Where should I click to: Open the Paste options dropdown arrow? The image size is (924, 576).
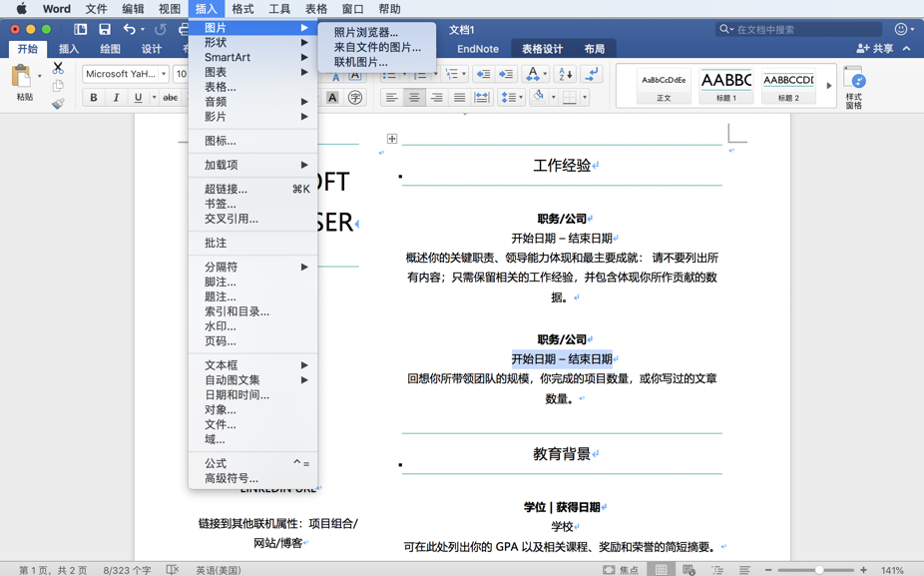(x=40, y=76)
